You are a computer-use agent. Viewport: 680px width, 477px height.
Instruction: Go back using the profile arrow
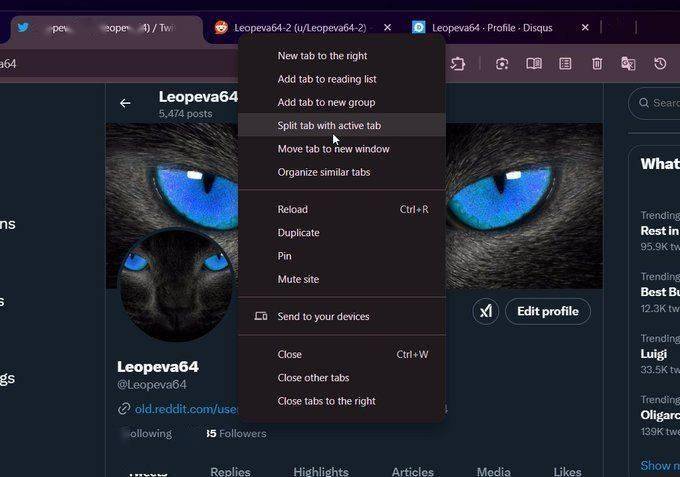tap(125, 103)
